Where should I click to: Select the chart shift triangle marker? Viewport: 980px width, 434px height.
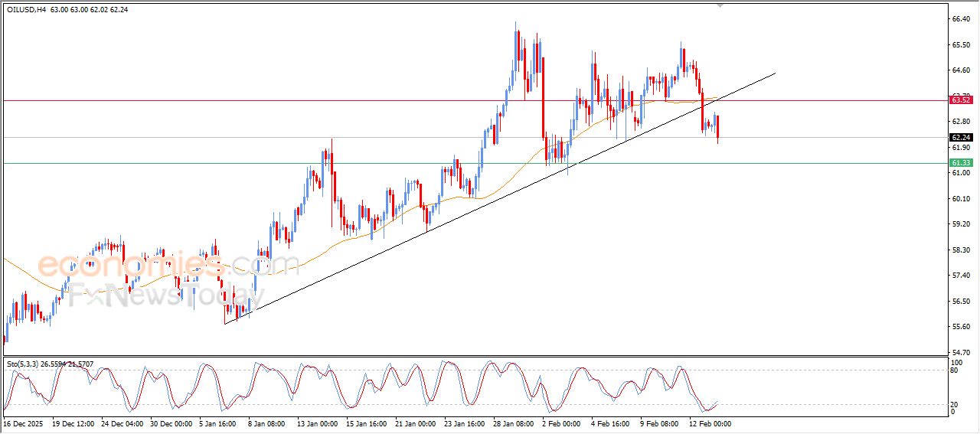click(719, 5)
